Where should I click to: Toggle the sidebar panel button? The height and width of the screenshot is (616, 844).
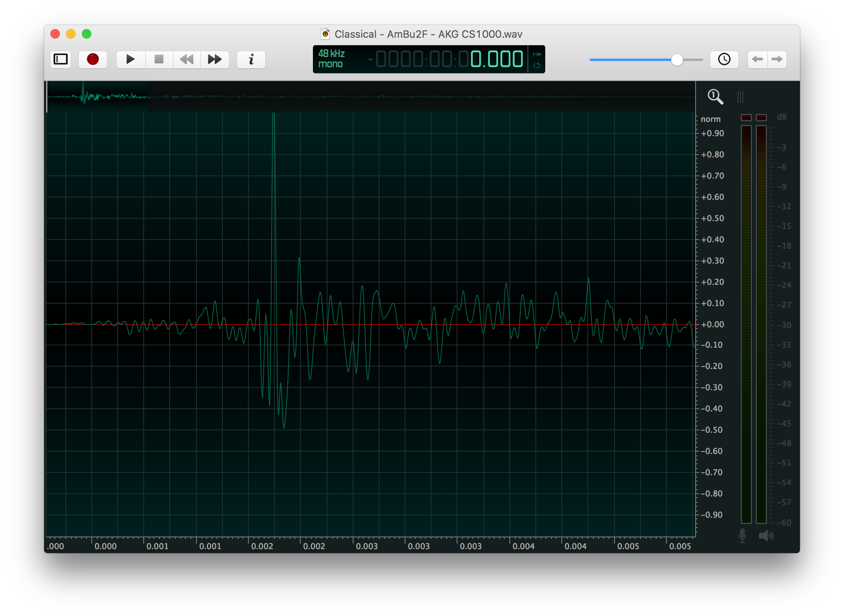[x=61, y=59]
